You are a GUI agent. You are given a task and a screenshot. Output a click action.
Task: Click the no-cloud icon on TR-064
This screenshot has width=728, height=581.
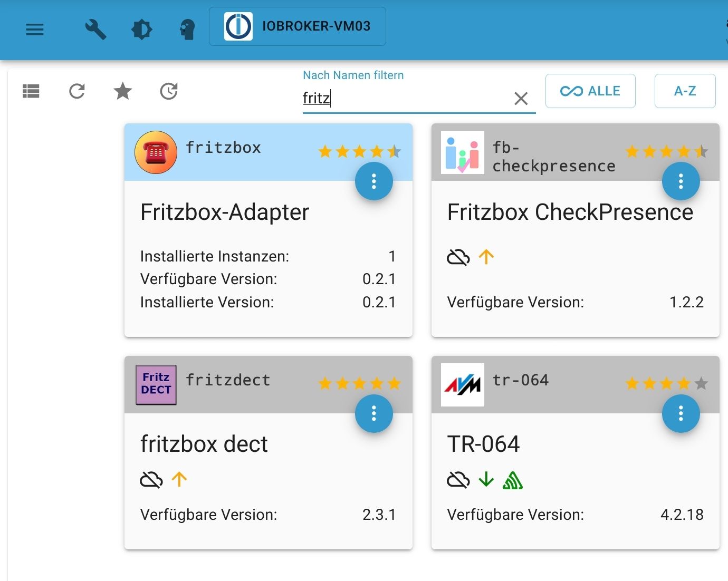(458, 480)
